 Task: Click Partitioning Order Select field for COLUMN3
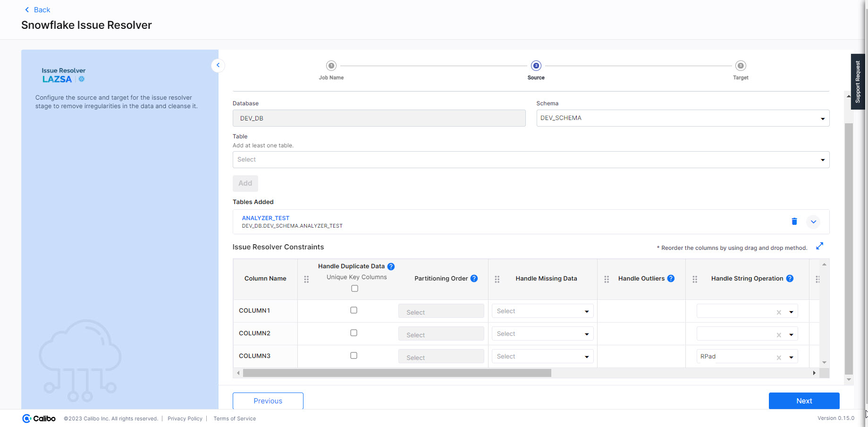(441, 357)
